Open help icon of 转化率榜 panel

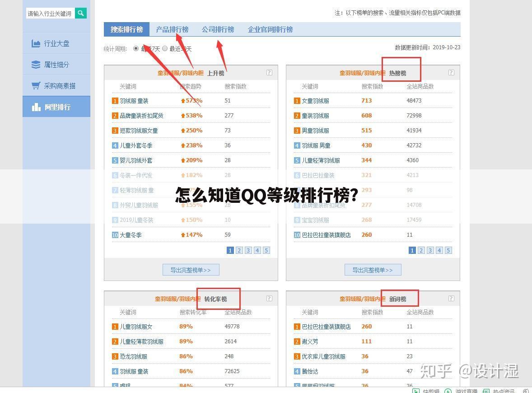coord(269,298)
